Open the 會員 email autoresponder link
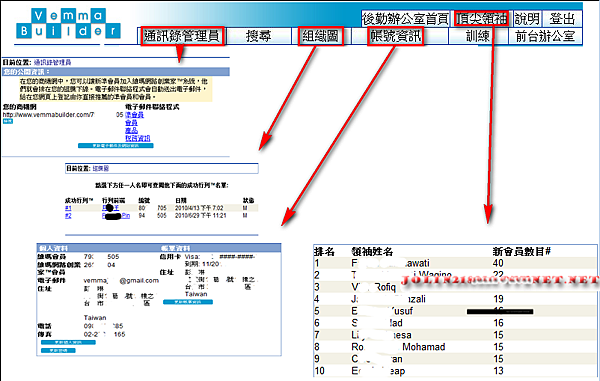 [131, 123]
